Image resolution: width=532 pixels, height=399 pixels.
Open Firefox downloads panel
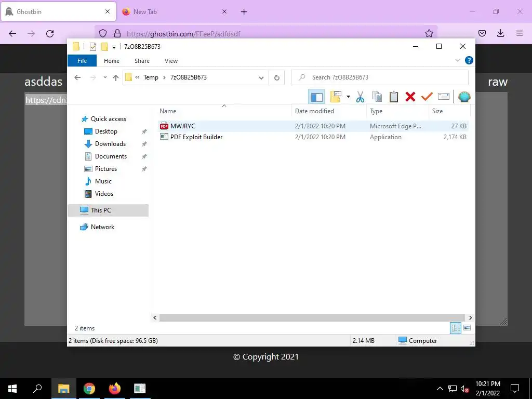(x=500, y=33)
